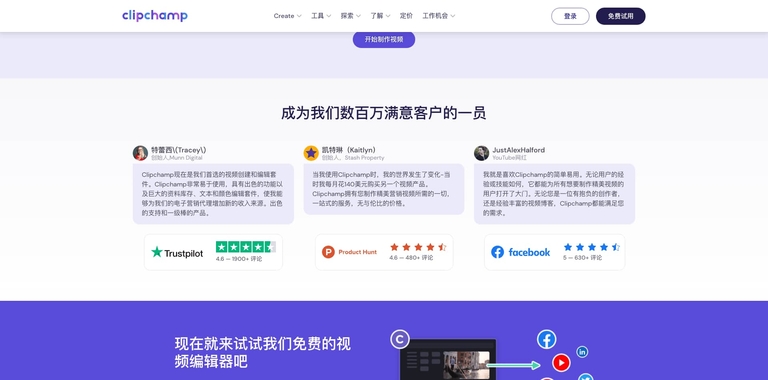Open the 工作机会 menu
Screen dimensions: 768x380
tap(439, 16)
